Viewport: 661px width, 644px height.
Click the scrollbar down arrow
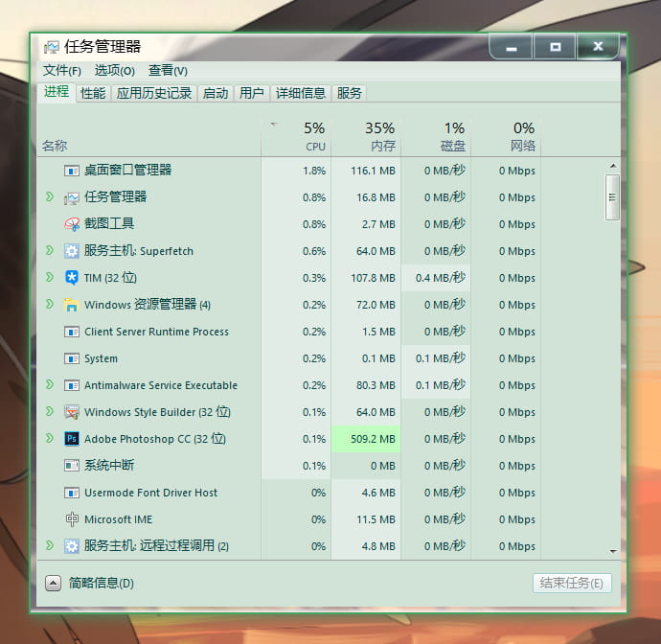(613, 552)
